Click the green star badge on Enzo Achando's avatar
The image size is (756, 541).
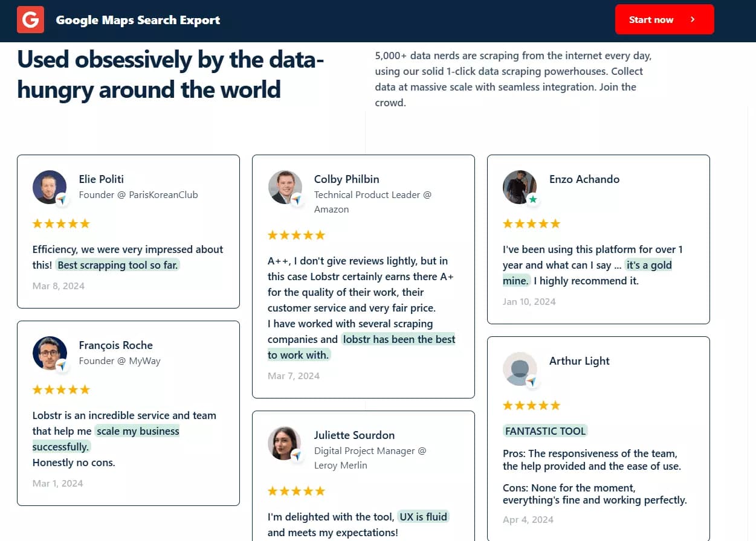point(532,199)
